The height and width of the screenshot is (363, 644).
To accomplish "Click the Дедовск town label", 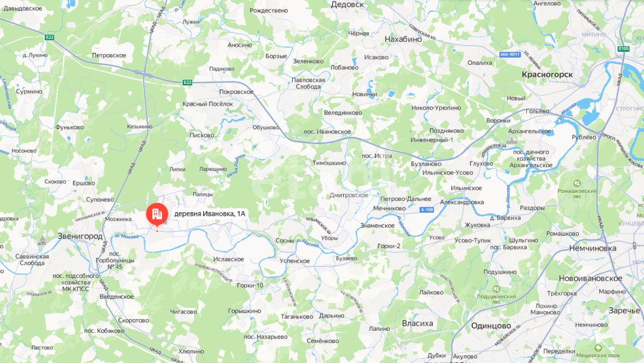I will [x=347, y=4].
